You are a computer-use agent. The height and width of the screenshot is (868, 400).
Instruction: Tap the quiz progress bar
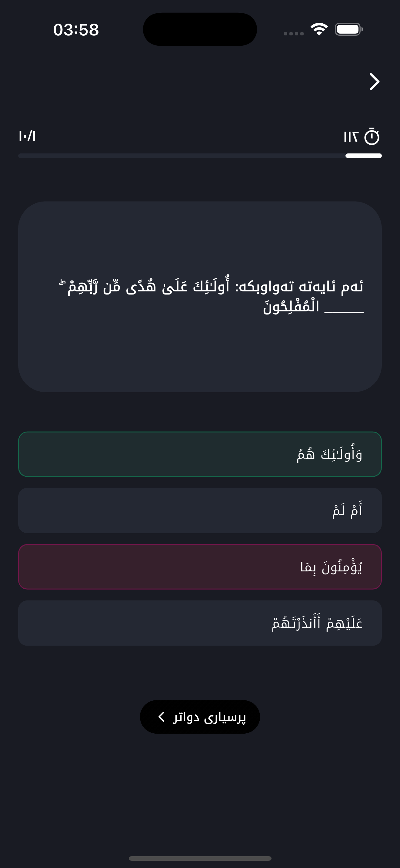coord(200,156)
